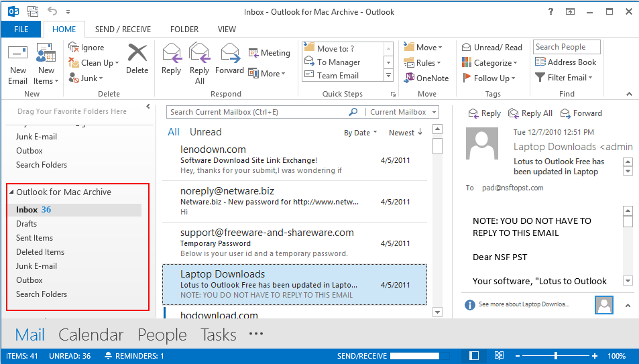Open Categorize color options

pyautogui.click(x=489, y=63)
